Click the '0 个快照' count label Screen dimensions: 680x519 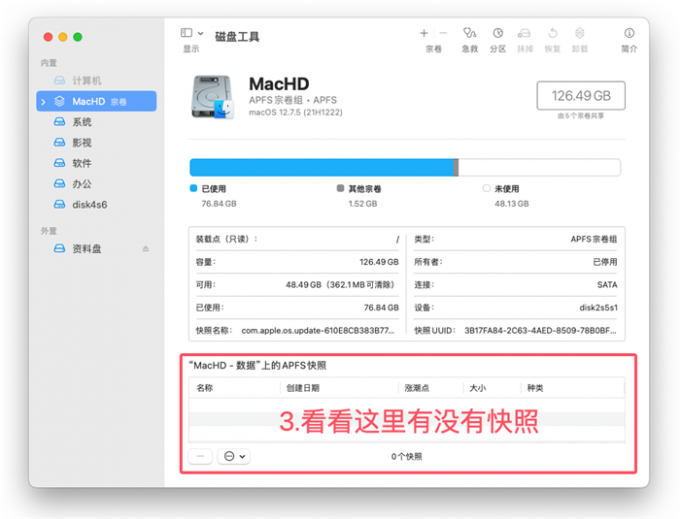pos(406,457)
